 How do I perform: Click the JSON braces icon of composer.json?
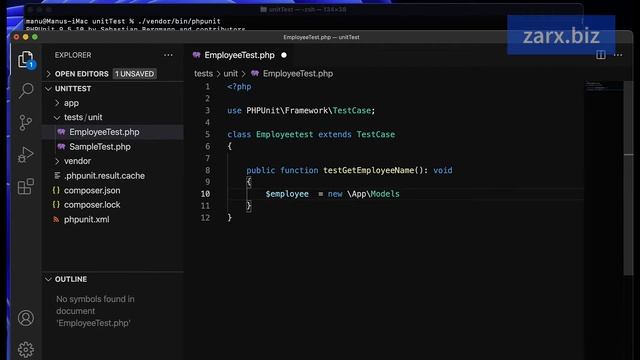(x=56, y=190)
